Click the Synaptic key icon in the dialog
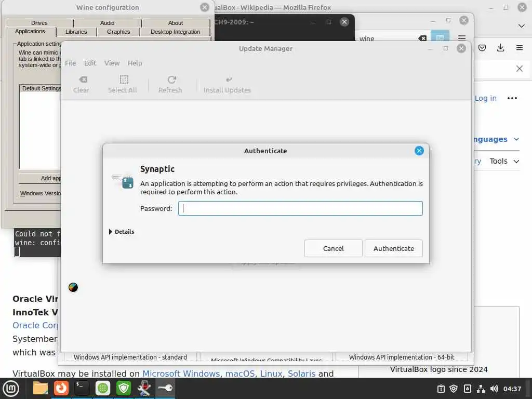The image size is (532, 399). coord(123,181)
